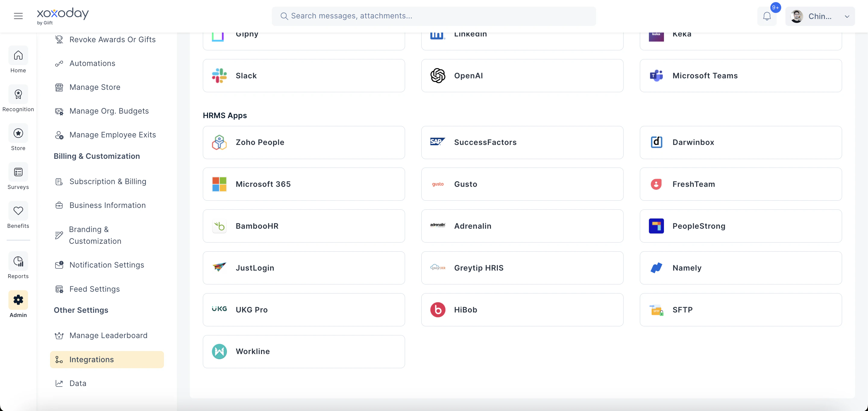
Task: Select Integrations in the sidebar
Action: 107,359
